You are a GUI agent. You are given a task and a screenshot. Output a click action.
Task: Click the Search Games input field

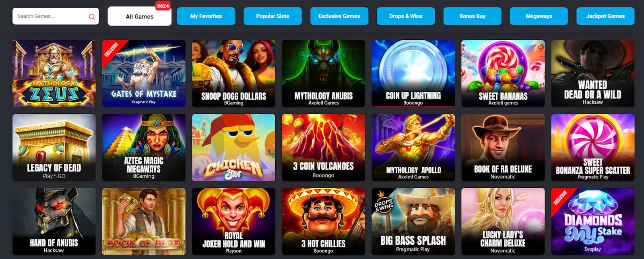[56, 16]
